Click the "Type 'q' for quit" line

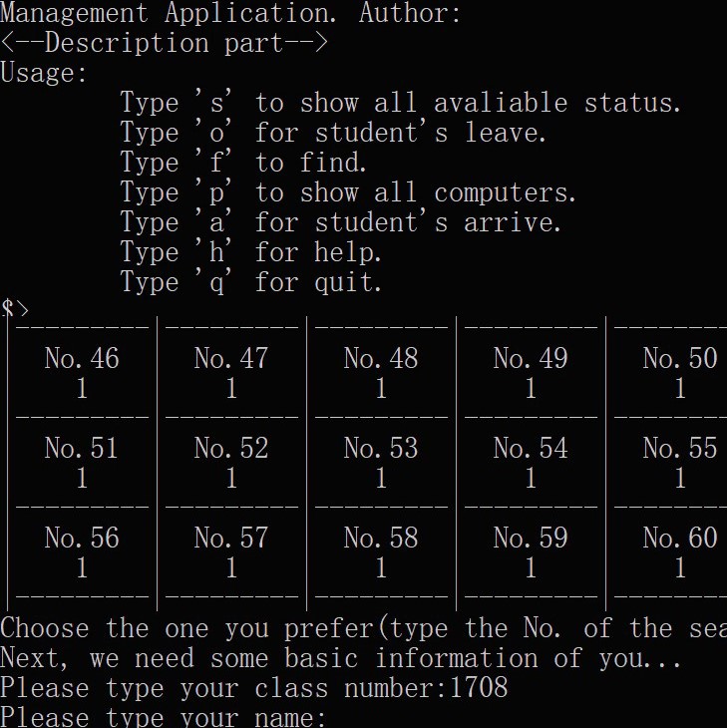point(251,282)
